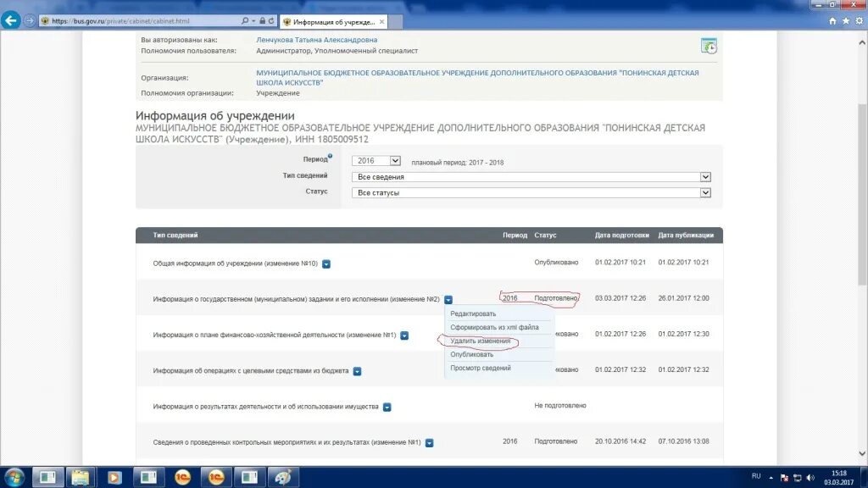The width and height of the screenshot is (868, 488).
Task: Open user link Ленчукова Татьяна Александровна
Action: click(317, 40)
